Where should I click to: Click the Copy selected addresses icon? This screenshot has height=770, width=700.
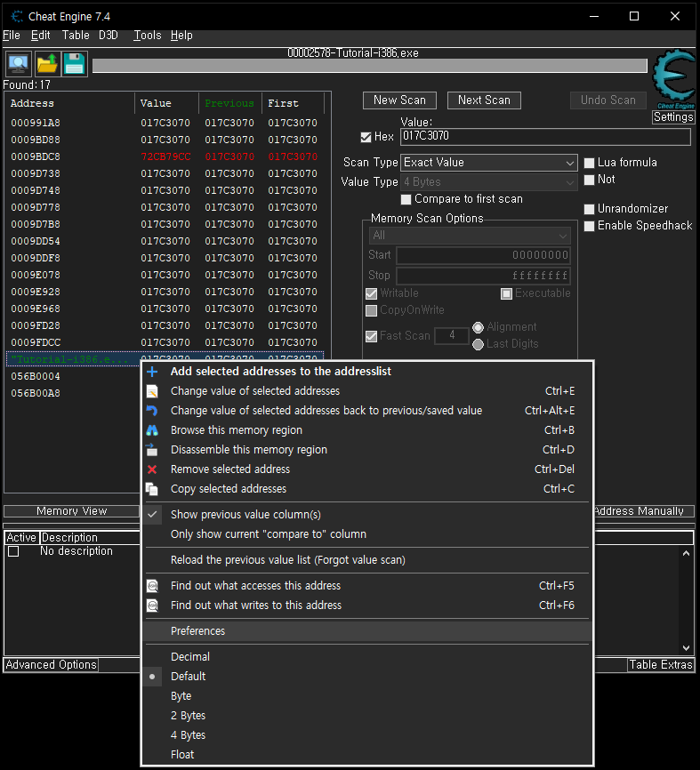(152, 489)
